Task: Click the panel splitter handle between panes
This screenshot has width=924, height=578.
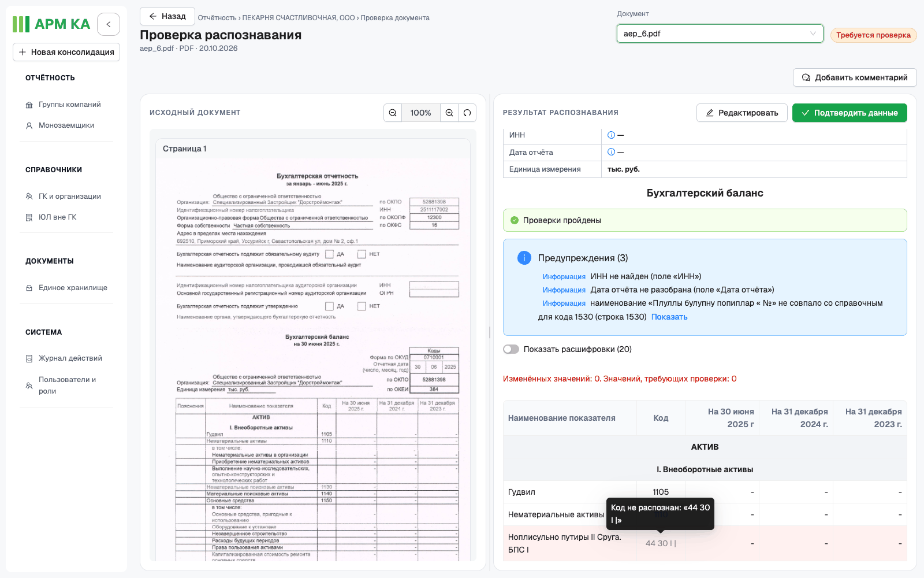Action: click(490, 332)
